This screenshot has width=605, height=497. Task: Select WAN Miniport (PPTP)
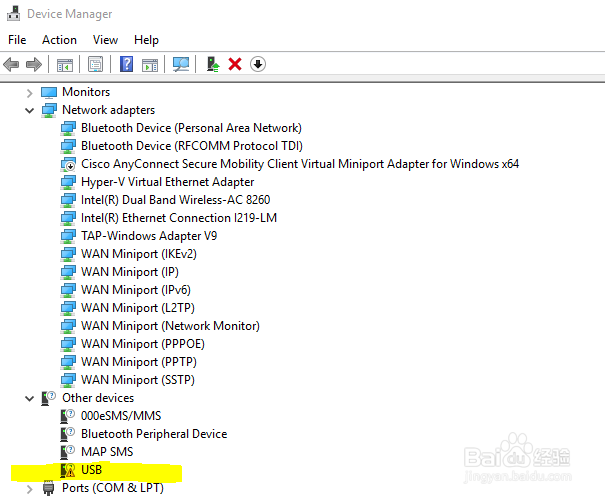(x=139, y=362)
